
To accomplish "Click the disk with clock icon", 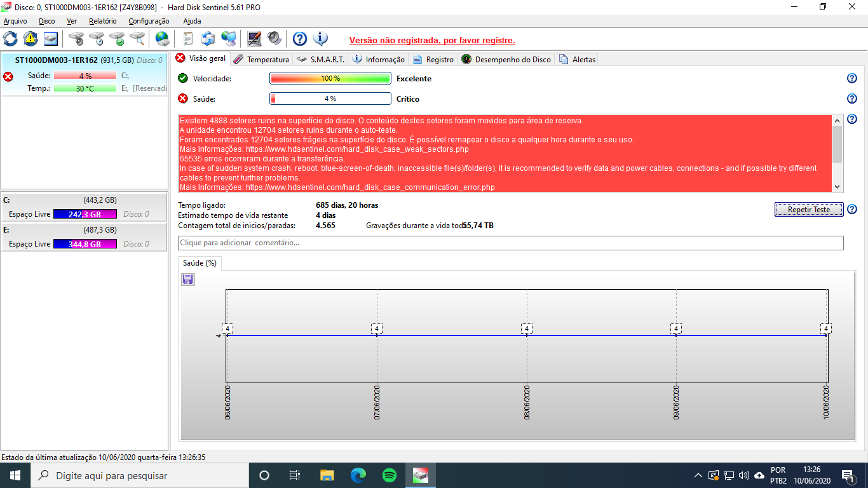I will pos(97,39).
